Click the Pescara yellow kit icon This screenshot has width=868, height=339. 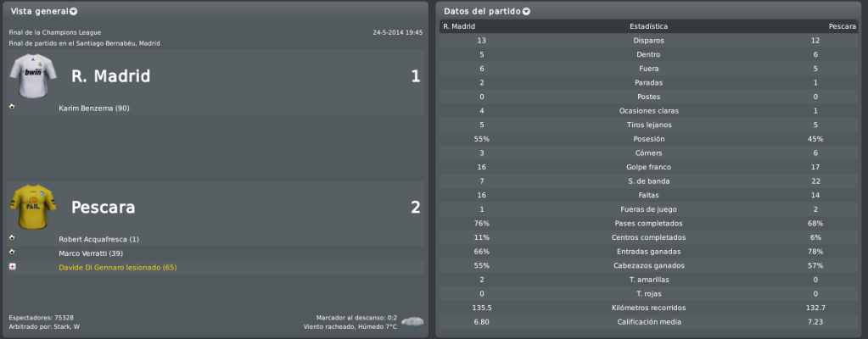click(x=33, y=208)
